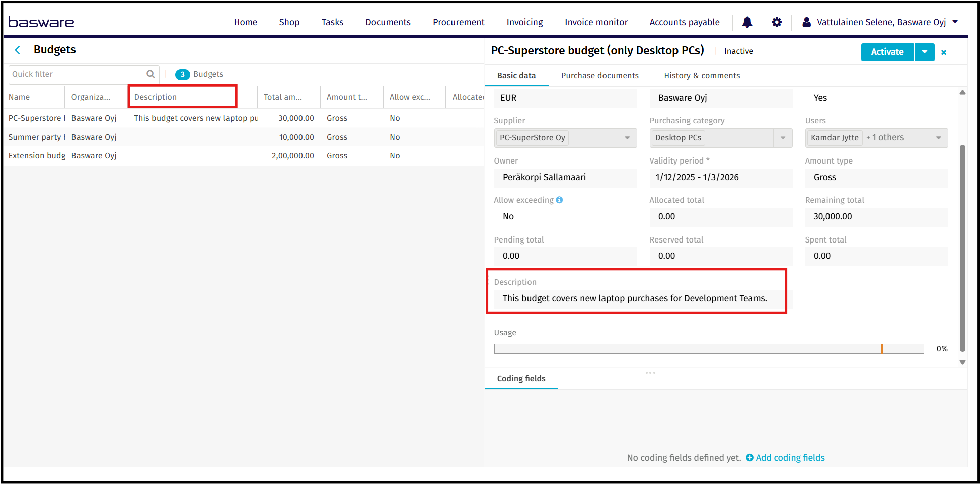Open the Purchasing category dropdown
The width and height of the screenshot is (980, 484).
coord(783,138)
